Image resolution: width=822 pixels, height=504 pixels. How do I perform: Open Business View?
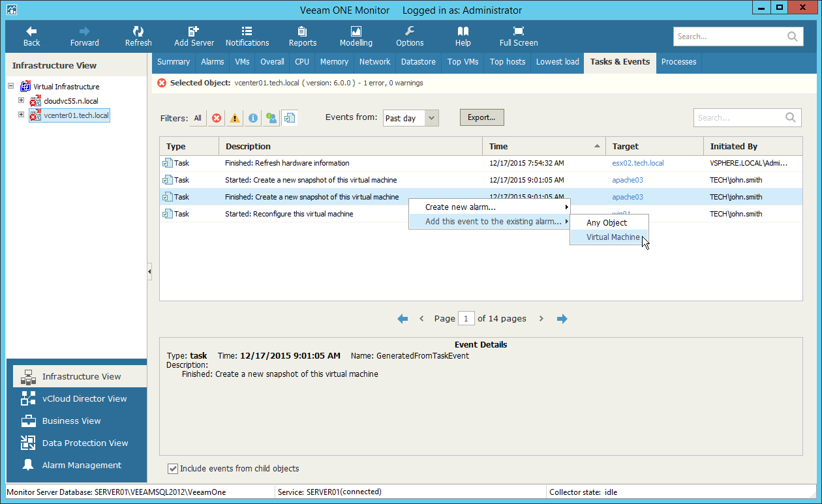[x=80, y=421]
